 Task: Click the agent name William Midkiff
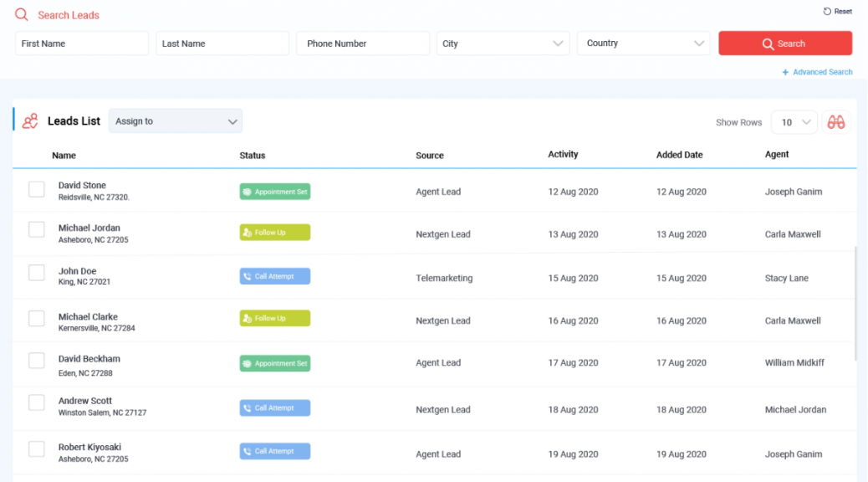click(794, 363)
